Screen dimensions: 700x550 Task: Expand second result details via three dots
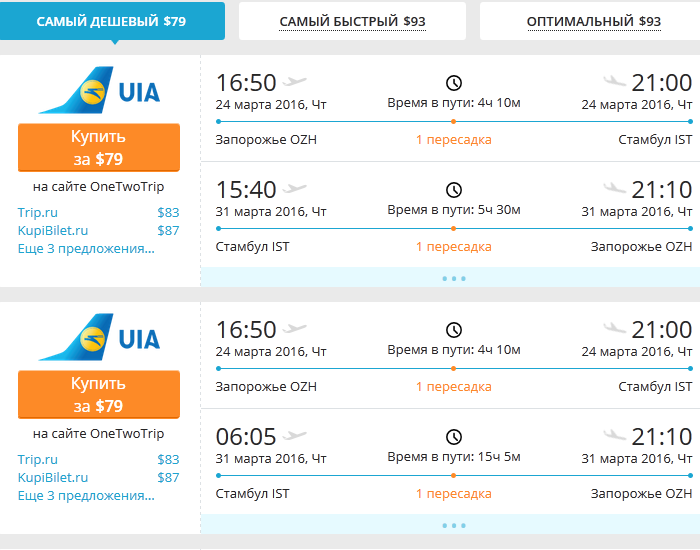453,525
